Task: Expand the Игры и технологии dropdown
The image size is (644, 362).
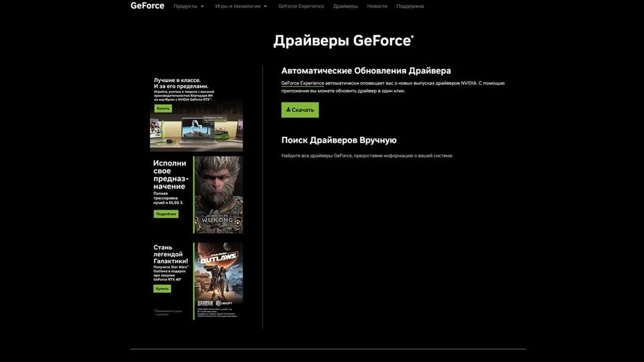Action: (x=241, y=6)
